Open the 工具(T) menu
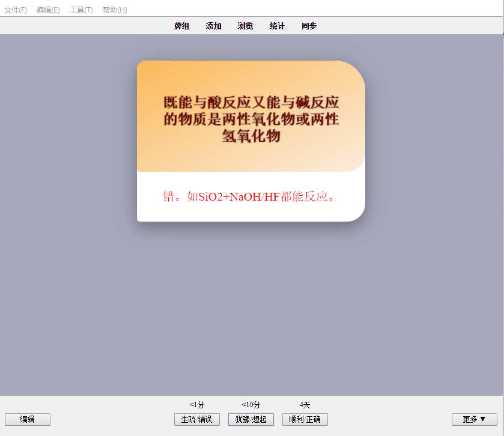Screen dimensions: 504x436 pyautogui.click(x=81, y=10)
